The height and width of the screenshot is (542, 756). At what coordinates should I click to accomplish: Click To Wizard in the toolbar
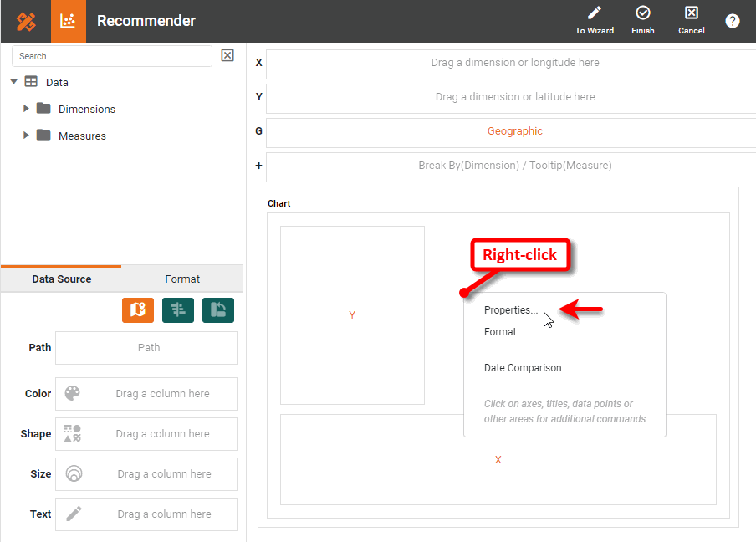click(595, 21)
